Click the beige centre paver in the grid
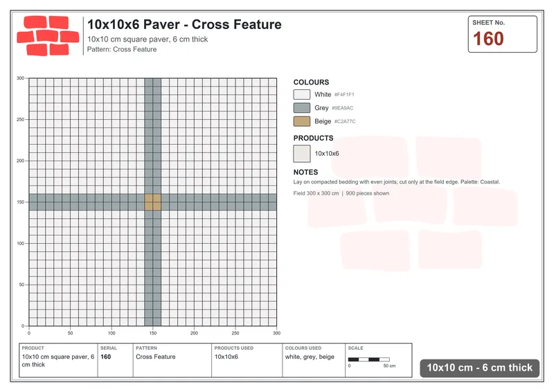 pyautogui.click(x=152, y=202)
